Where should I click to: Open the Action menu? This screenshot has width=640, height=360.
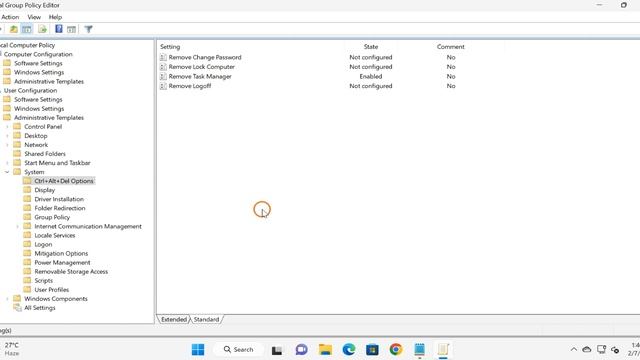[10, 17]
